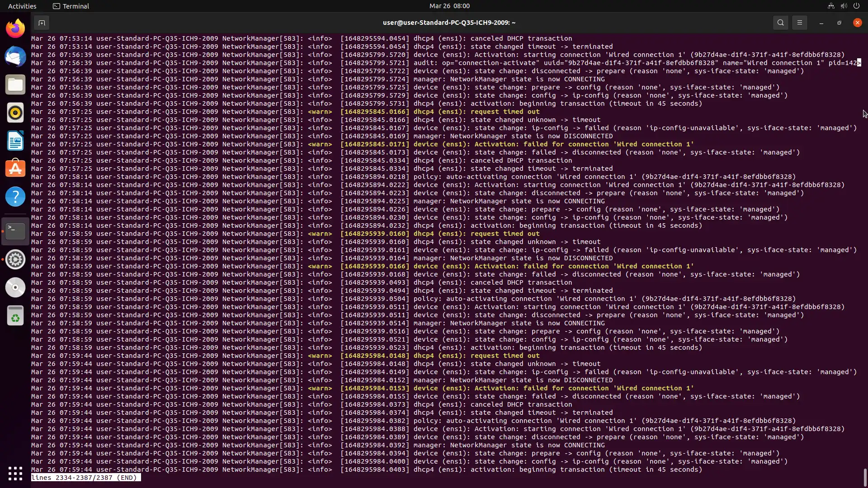Launch Rhythmbox music player

tap(15, 113)
